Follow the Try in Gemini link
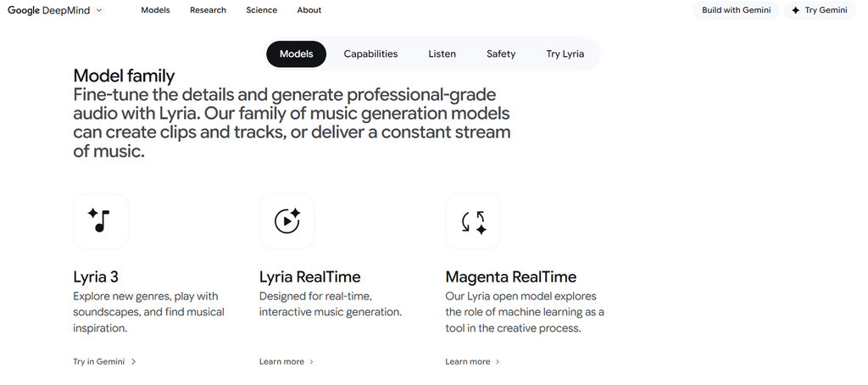The image size is (868, 385). coord(104,362)
